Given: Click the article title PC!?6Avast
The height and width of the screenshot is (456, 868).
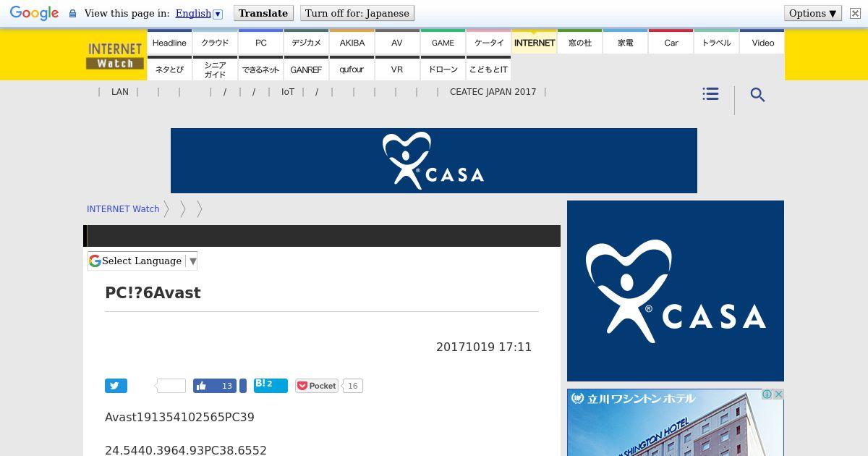Looking at the screenshot, I should click(153, 293).
